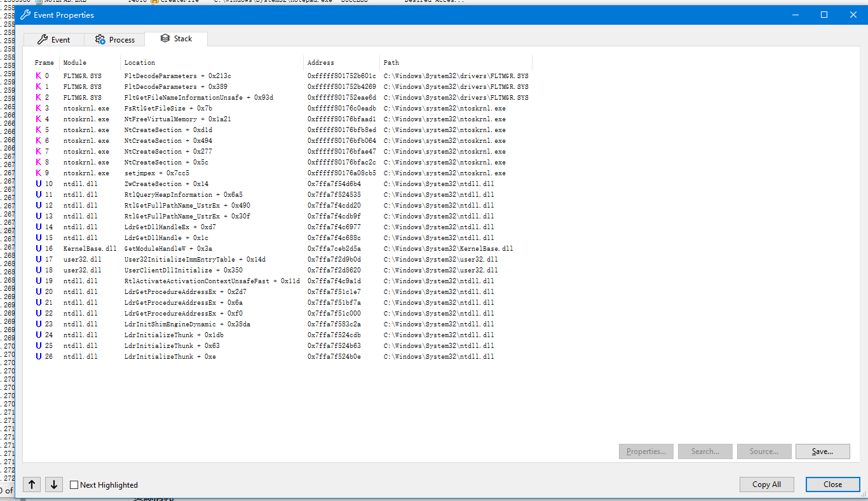Open the Process tab
This screenshot has width=868, height=501.
pos(115,39)
